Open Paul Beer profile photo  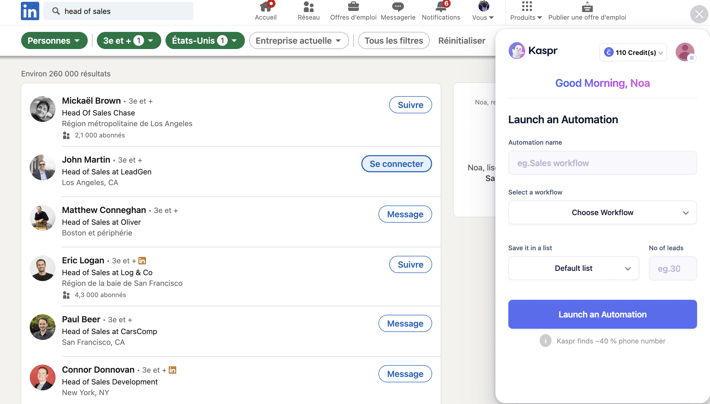[43, 327]
